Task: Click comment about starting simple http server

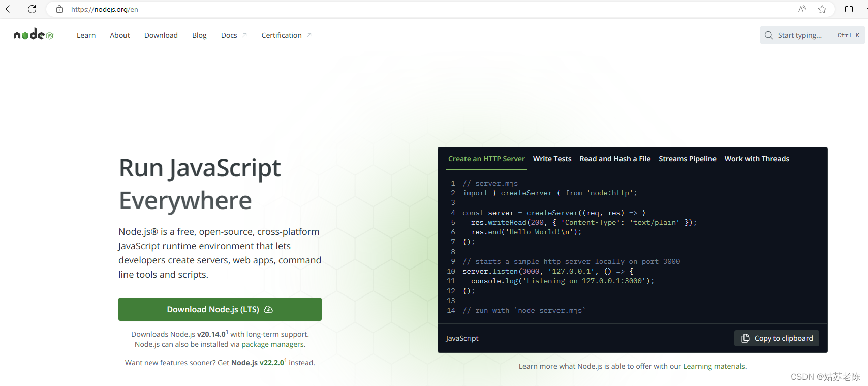Action: [x=571, y=261]
